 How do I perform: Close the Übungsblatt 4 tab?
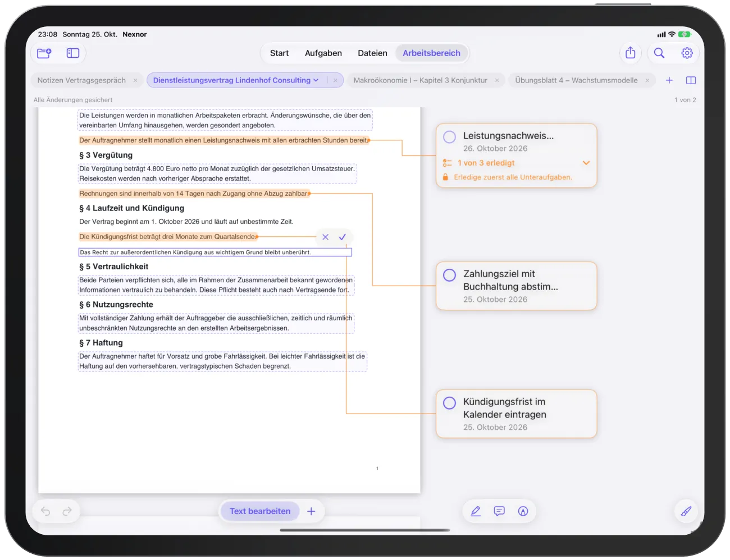click(x=647, y=80)
